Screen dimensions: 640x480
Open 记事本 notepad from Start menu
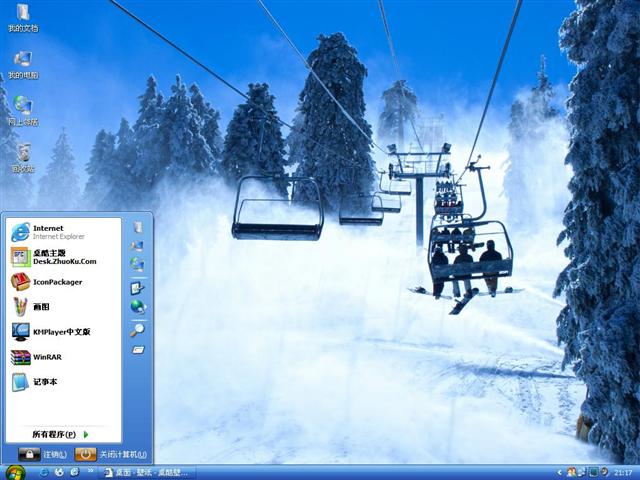63,382
